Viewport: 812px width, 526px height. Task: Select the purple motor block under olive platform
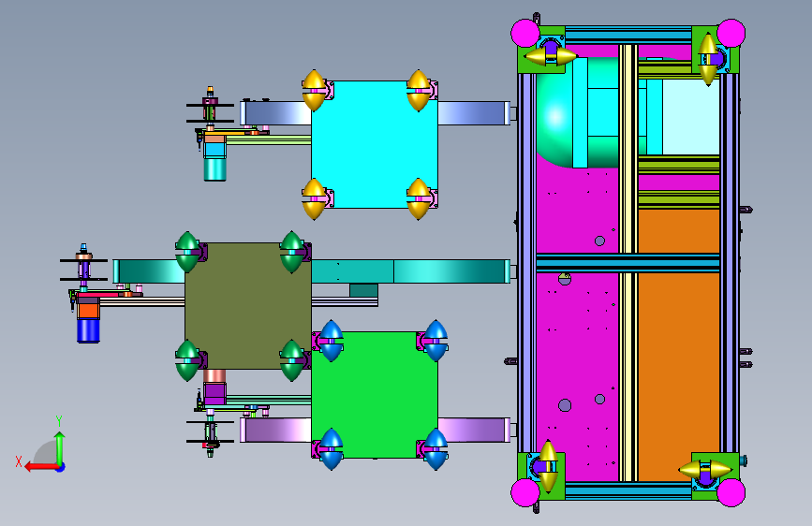[x=214, y=392]
